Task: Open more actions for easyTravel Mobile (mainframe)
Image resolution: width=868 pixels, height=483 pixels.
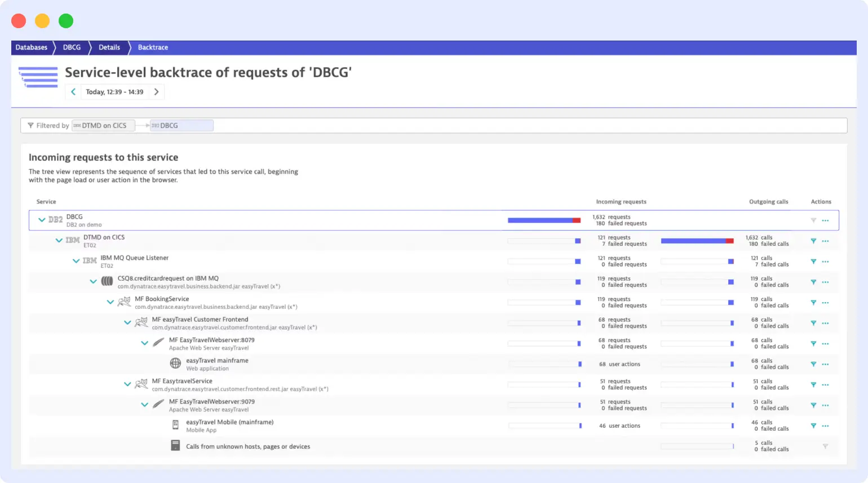Action: pyautogui.click(x=825, y=426)
